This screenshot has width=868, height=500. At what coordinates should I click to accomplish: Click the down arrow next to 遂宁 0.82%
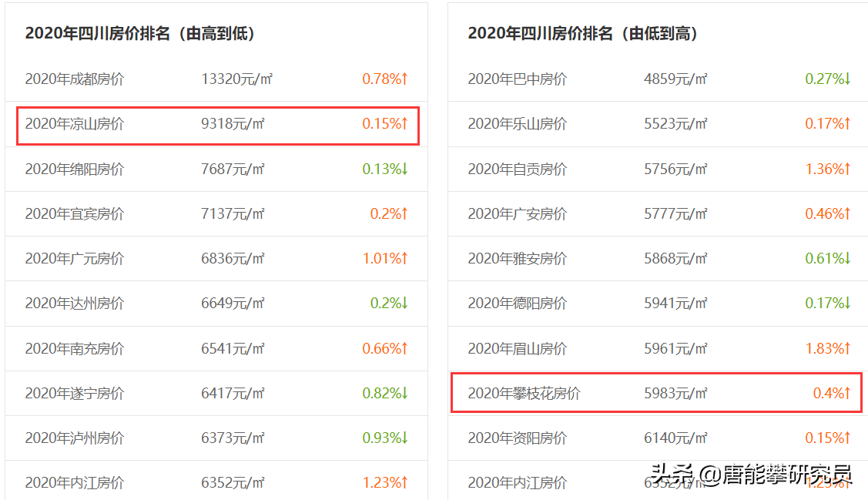(406, 394)
